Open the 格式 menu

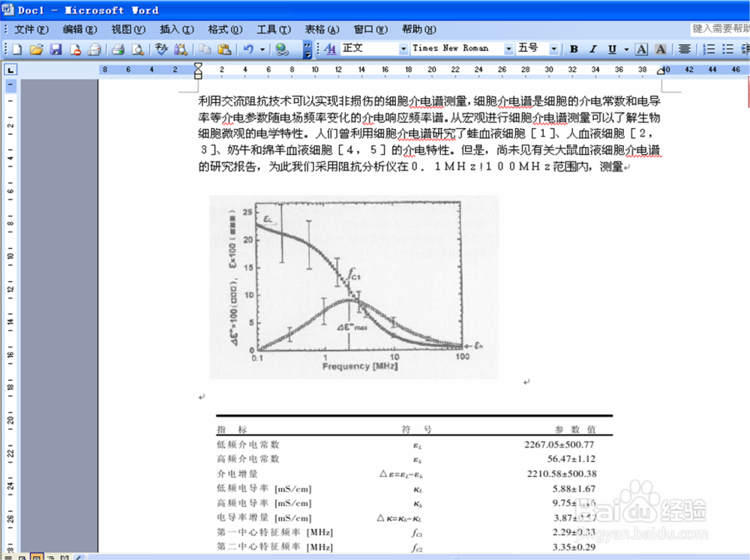click(224, 29)
